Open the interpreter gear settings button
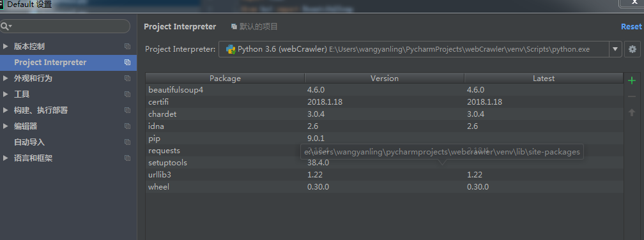644x240 pixels. 632,49
